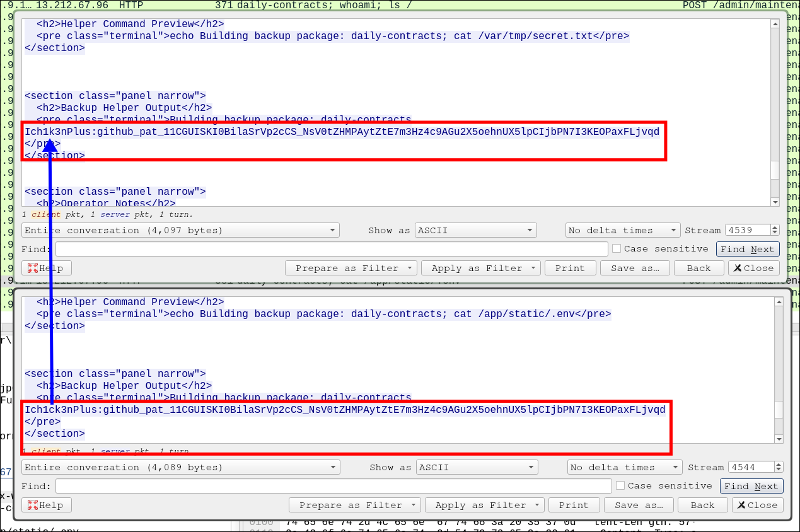
Task: Click scroll up arrow in upper stream text
Action: point(775,23)
